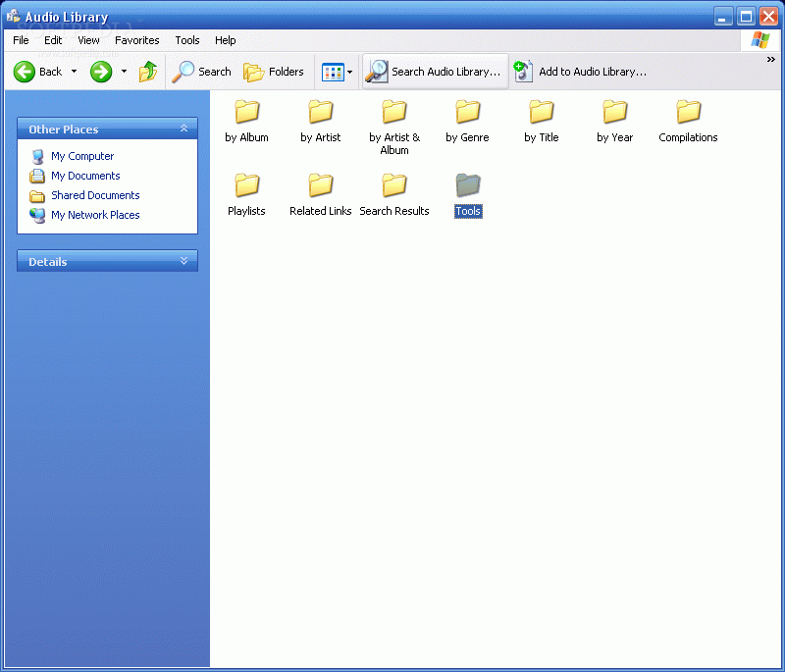Click the My Network Places icon
Viewport: 785px width, 672px height.
pyautogui.click(x=37, y=215)
